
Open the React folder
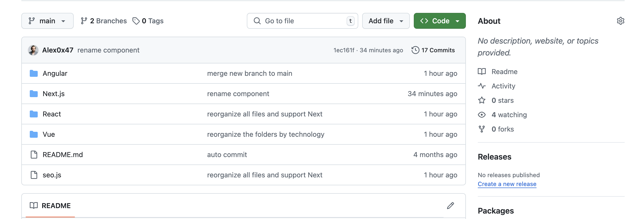52,114
